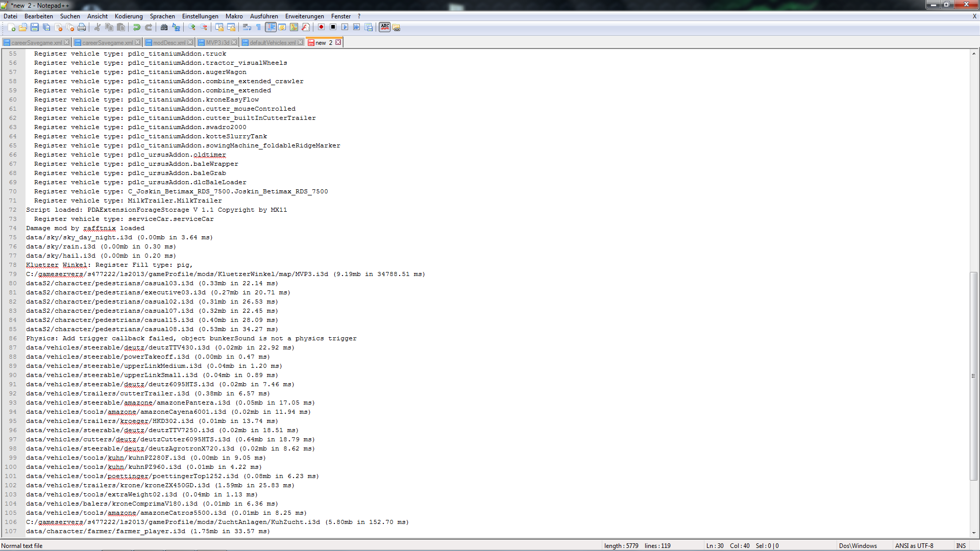
Task: Open the Datei menu
Action: click(x=10, y=16)
